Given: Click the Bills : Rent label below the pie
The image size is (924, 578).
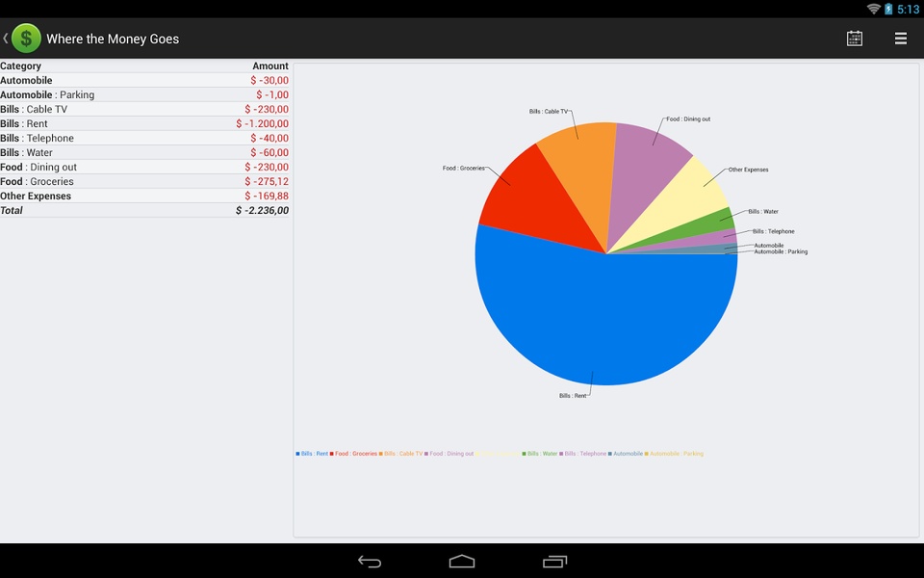Looking at the screenshot, I should pos(573,396).
